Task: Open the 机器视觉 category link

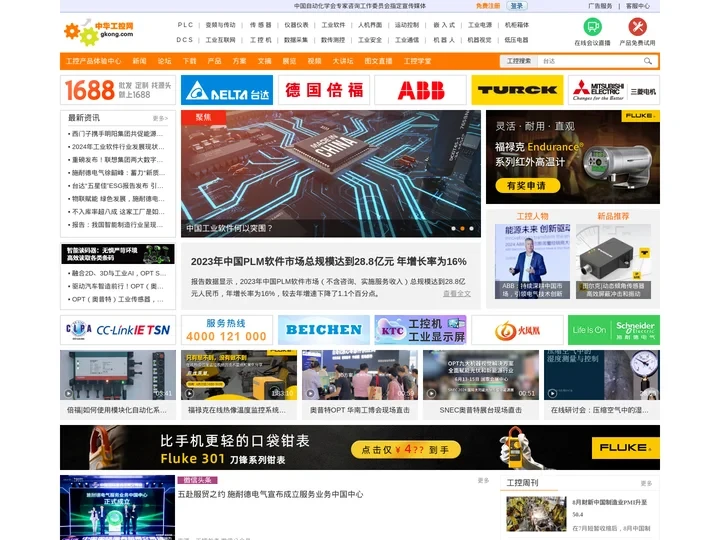Action: coord(479,40)
